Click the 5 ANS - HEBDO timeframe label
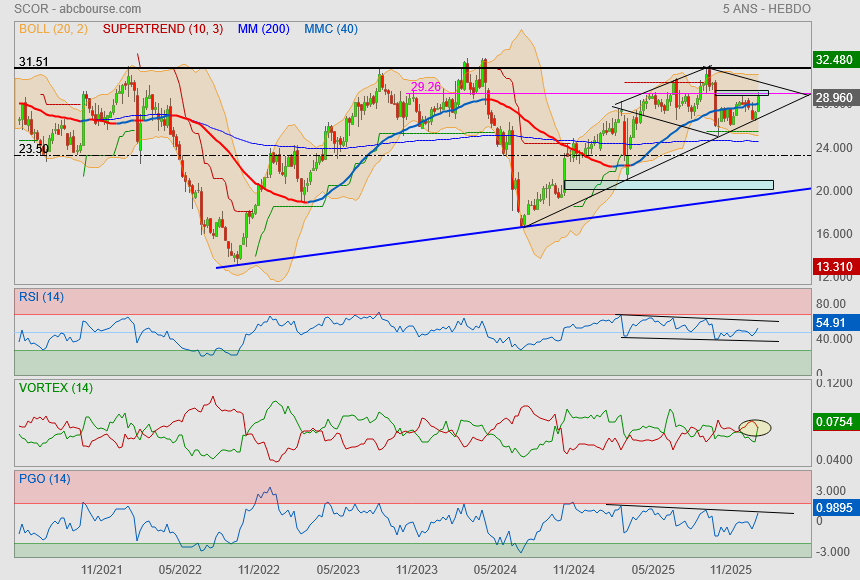Viewport: 860px width, 580px height. (x=766, y=9)
